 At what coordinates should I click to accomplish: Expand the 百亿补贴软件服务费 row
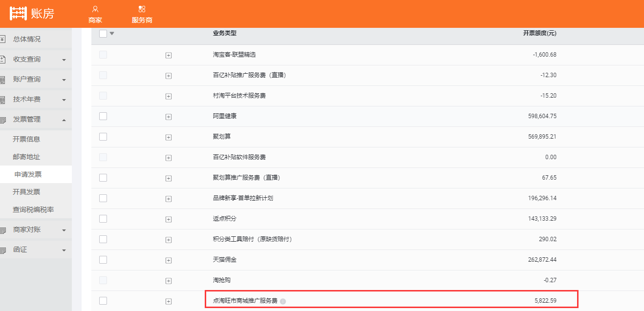(x=169, y=158)
